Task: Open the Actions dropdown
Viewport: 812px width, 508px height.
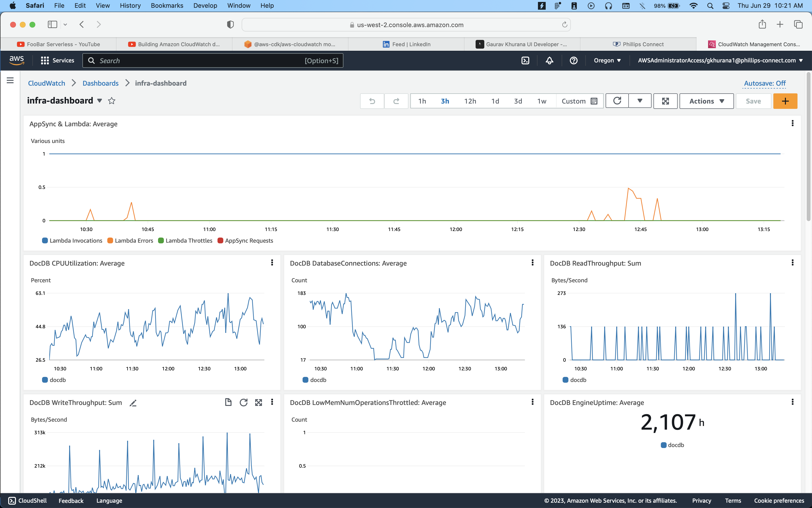Action: [x=707, y=101]
